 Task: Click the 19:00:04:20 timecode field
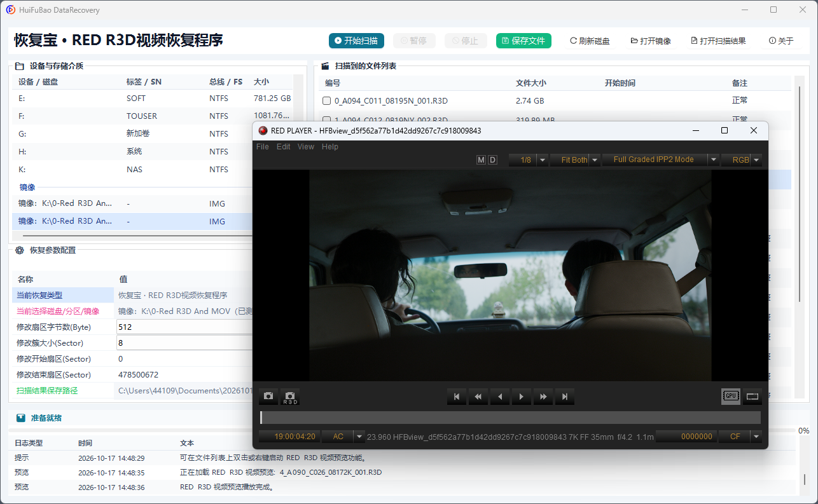(289, 437)
